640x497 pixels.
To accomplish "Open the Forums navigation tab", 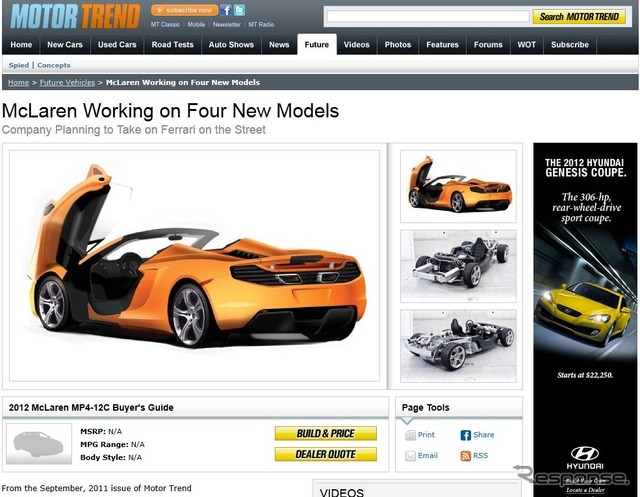I will [488, 44].
